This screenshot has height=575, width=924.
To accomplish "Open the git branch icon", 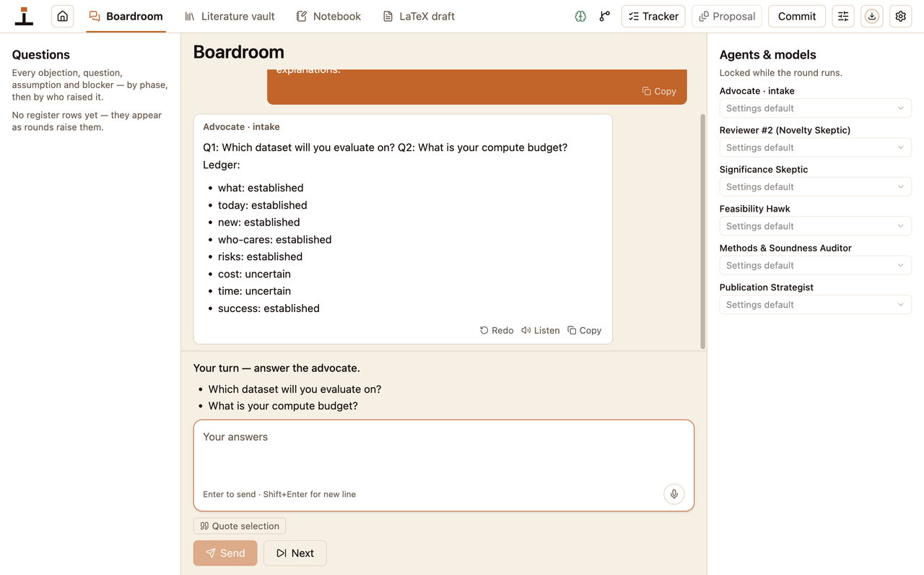I will tap(605, 16).
